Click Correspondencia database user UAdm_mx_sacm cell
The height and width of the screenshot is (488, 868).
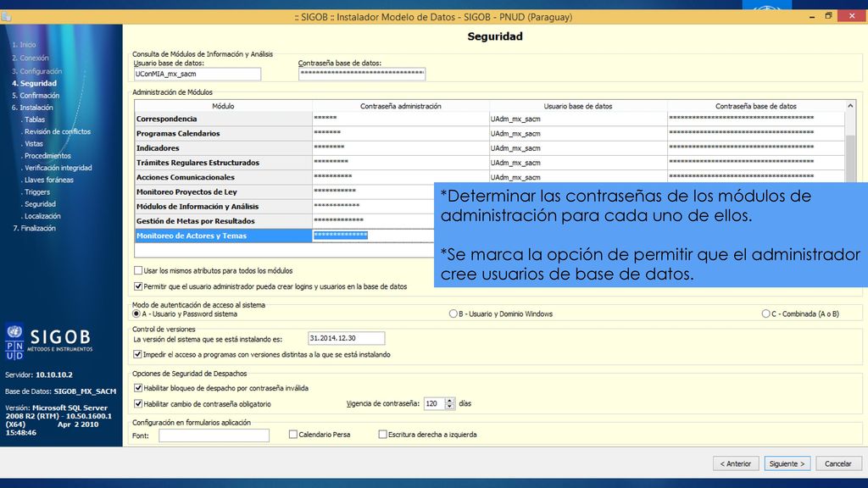578,119
